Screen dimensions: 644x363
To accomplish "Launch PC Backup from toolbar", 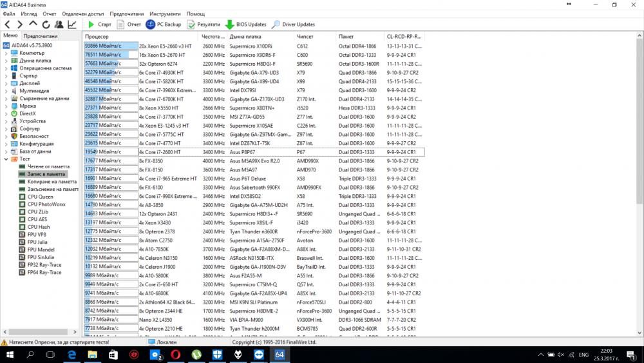I will coord(164,25).
